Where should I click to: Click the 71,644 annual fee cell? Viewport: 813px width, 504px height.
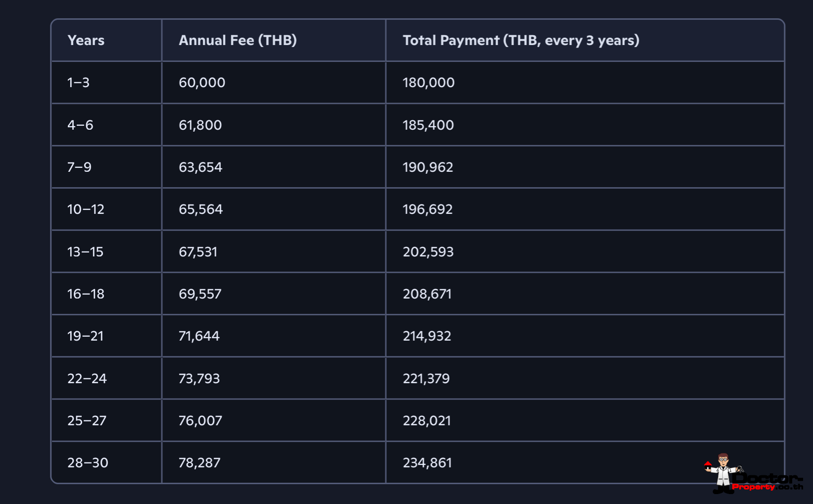[199, 336]
